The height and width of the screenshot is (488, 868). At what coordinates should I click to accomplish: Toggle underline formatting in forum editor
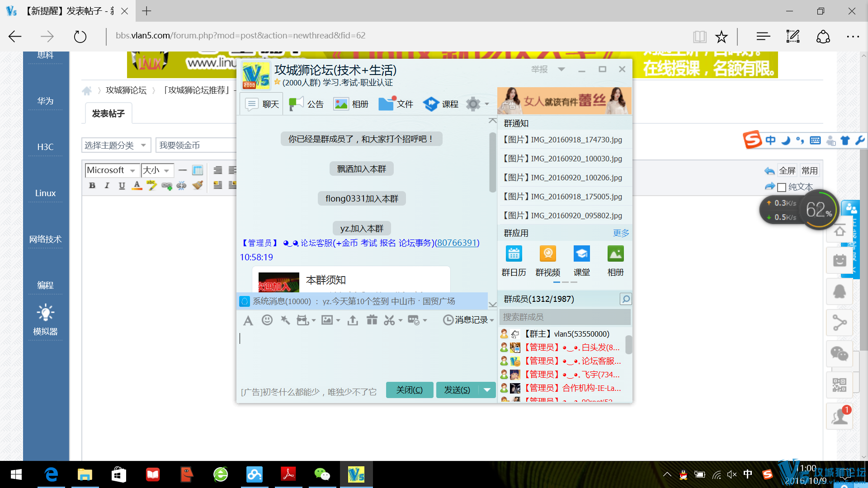tap(122, 185)
